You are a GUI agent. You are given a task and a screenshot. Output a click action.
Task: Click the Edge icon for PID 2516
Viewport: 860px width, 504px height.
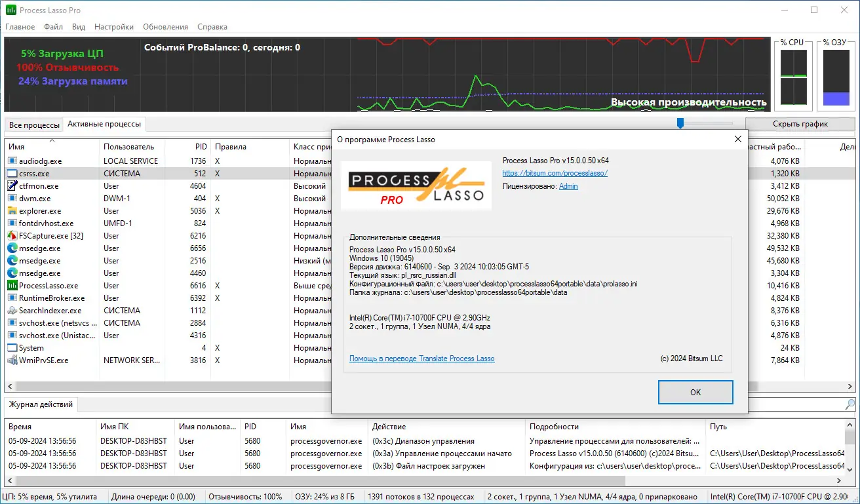click(12, 261)
